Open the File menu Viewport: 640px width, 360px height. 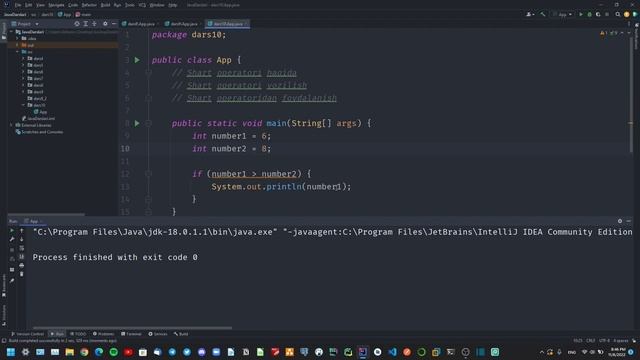pyautogui.click(x=18, y=5)
